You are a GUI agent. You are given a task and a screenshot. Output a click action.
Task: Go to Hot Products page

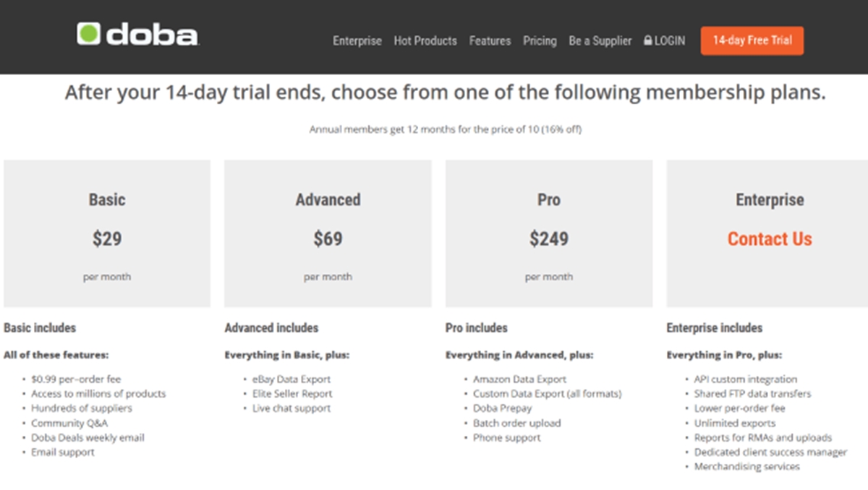pyautogui.click(x=425, y=41)
